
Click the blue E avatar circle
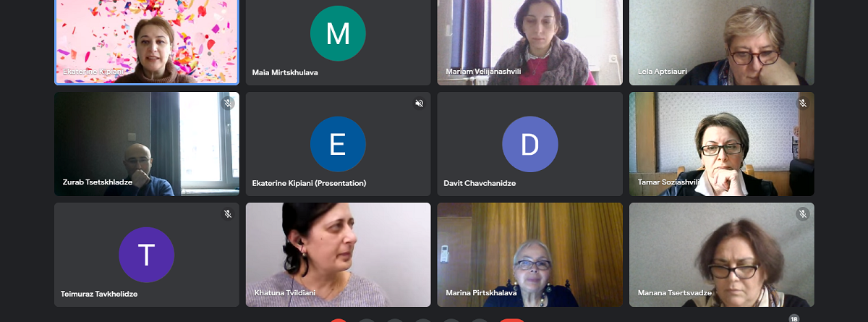(x=338, y=144)
